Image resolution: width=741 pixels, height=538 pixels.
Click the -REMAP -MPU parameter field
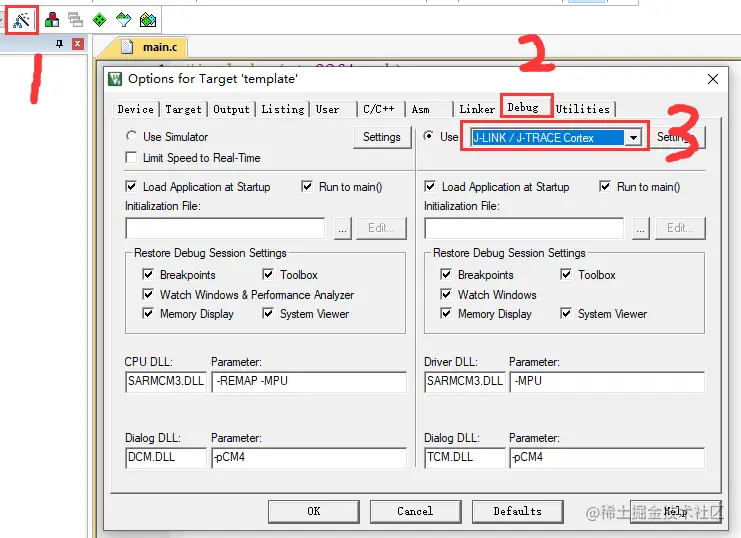click(309, 382)
